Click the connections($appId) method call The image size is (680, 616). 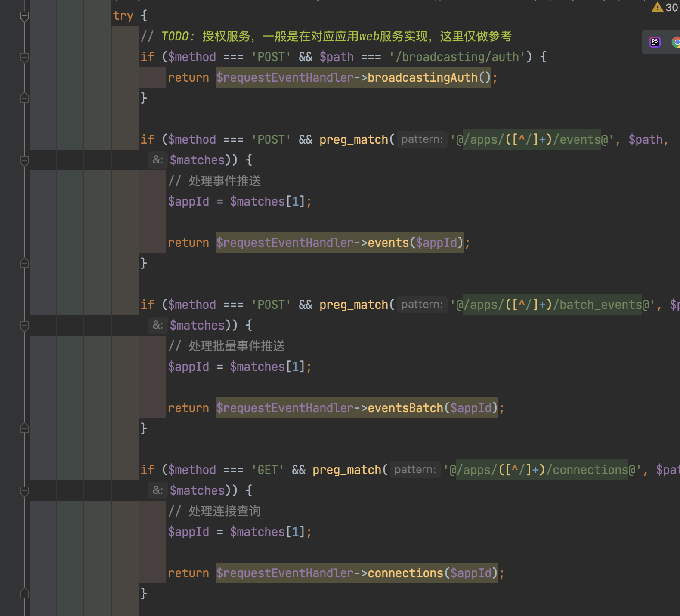click(x=433, y=573)
